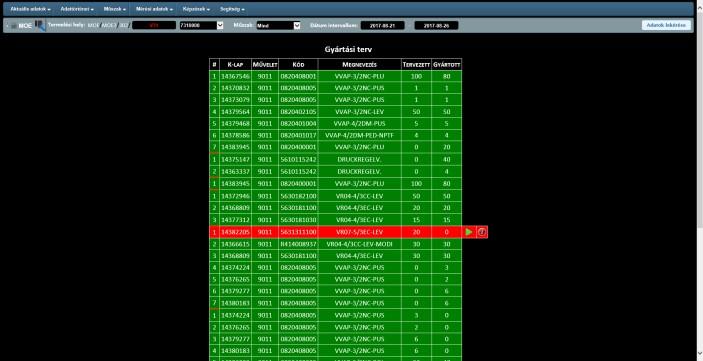Viewport: 703px width, 361px height.
Task: Click Gyártott value 40 in row 14375147
Action: 447,159
